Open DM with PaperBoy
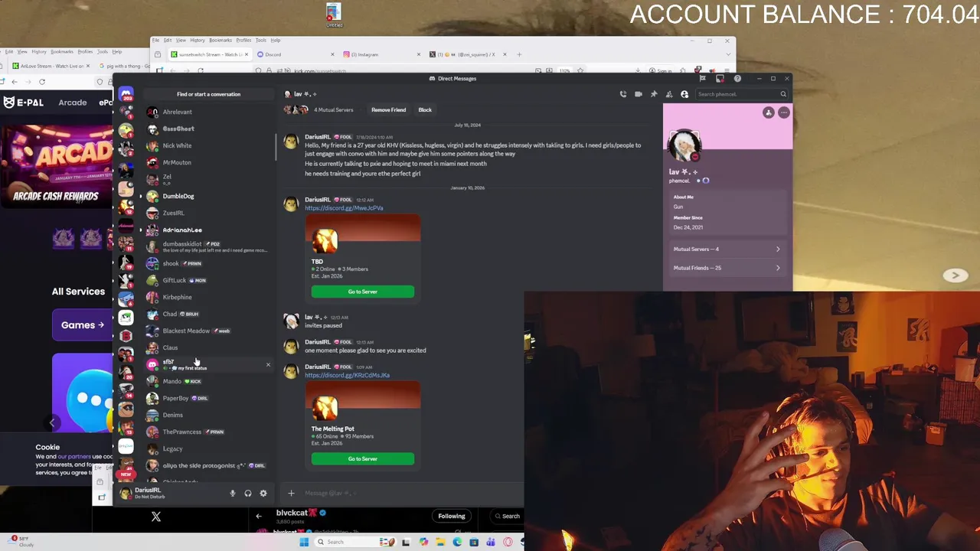 (x=208, y=398)
